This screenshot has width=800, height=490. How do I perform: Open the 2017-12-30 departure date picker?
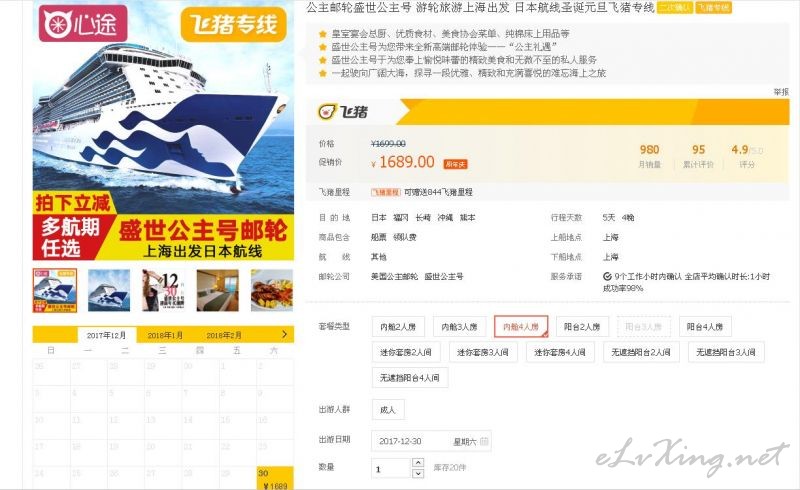coord(432,441)
